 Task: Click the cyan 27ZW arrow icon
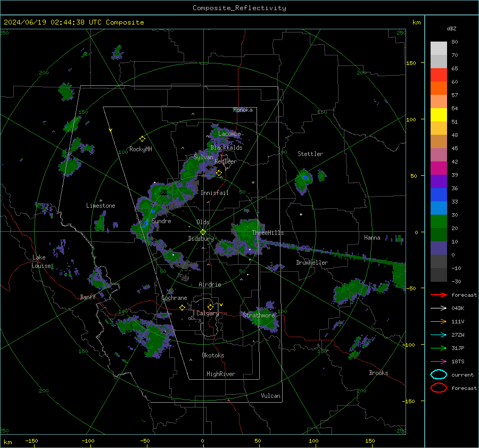click(439, 335)
